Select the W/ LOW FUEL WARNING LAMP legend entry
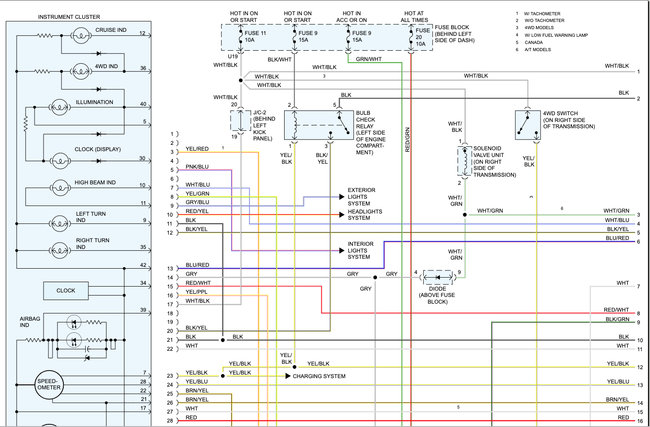This screenshot has height=427, width=650. click(556, 35)
